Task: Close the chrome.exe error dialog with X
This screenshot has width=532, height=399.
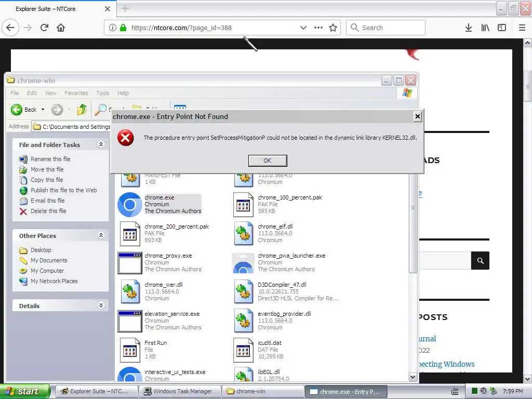Action: [417, 116]
